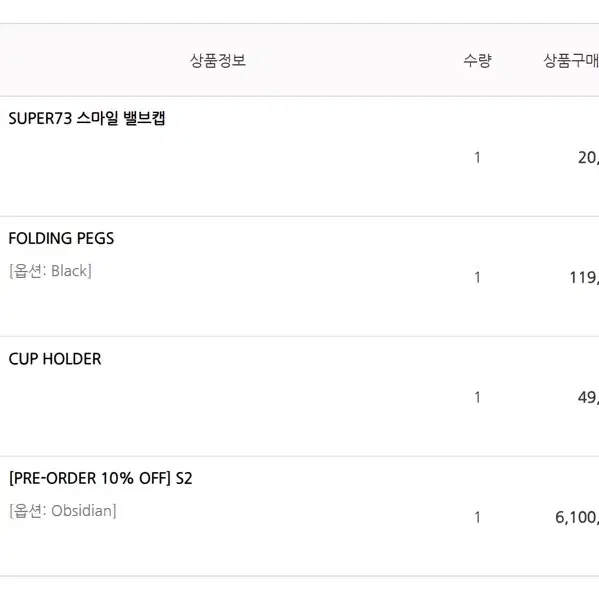Viewport: 599px width, 599px height.
Task: Click the 상품정보 column header
Action: (x=218, y=60)
